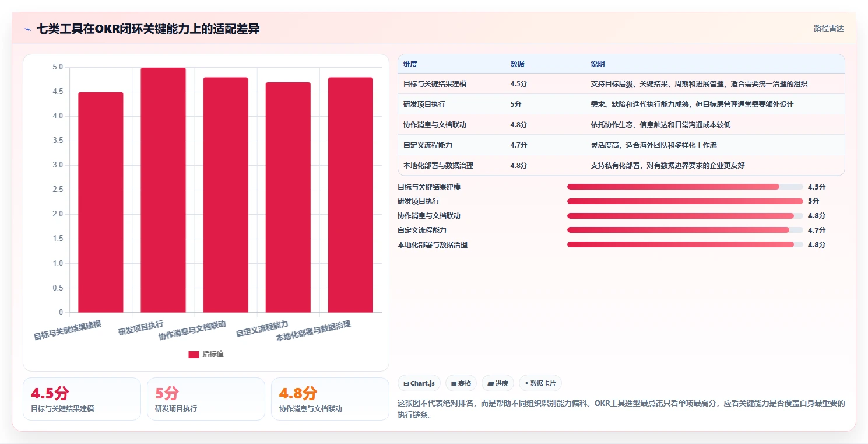The height and width of the screenshot is (444, 868).
Task: Click the 说明 column header
Action: click(x=598, y=64)
